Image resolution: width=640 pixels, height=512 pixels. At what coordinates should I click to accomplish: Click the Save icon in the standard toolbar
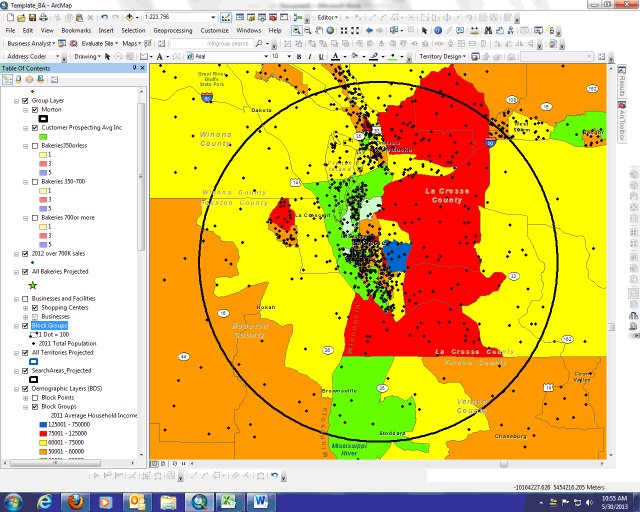[33, 18]
